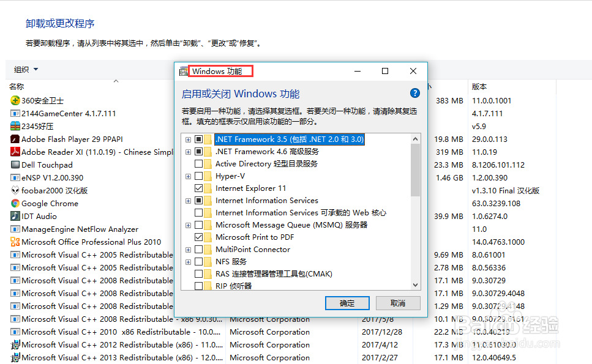Image resolution: width=592 pixels, height=364 pixels.
Task: Click the Microsoft Office Professional Plus icon
Action: pyautogui.click(x=15, y=242)
